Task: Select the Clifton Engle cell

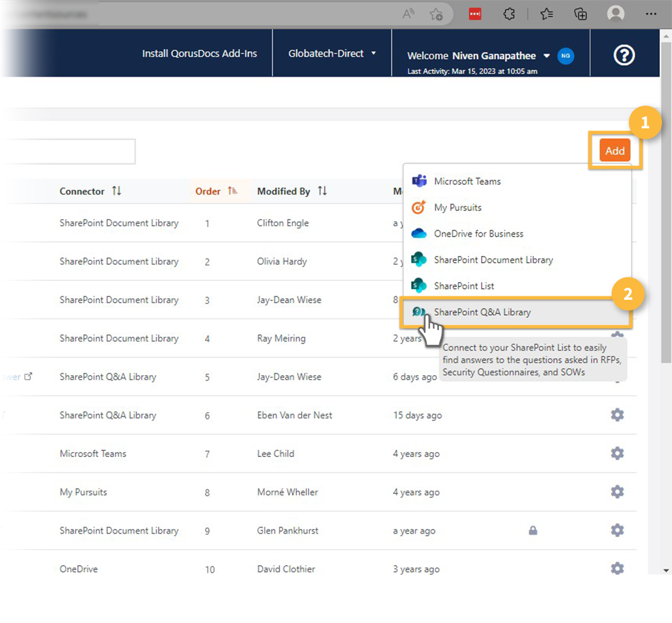Action: pos(283,223)
